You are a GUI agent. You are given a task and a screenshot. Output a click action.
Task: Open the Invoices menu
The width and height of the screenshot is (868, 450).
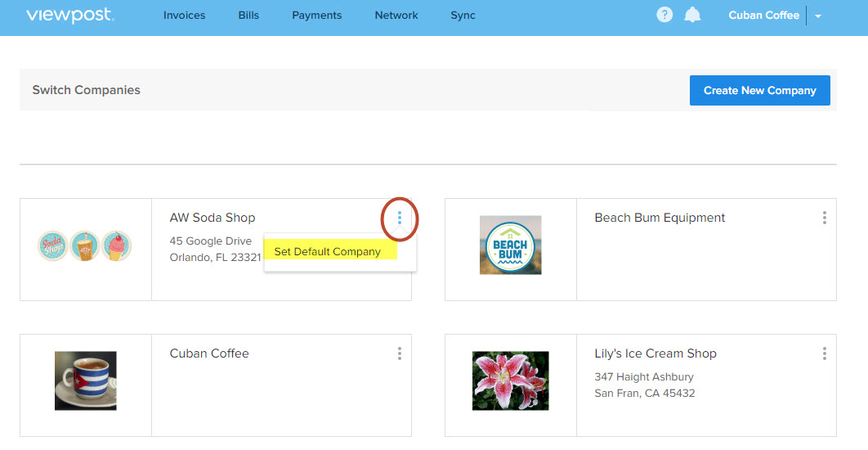185,16
